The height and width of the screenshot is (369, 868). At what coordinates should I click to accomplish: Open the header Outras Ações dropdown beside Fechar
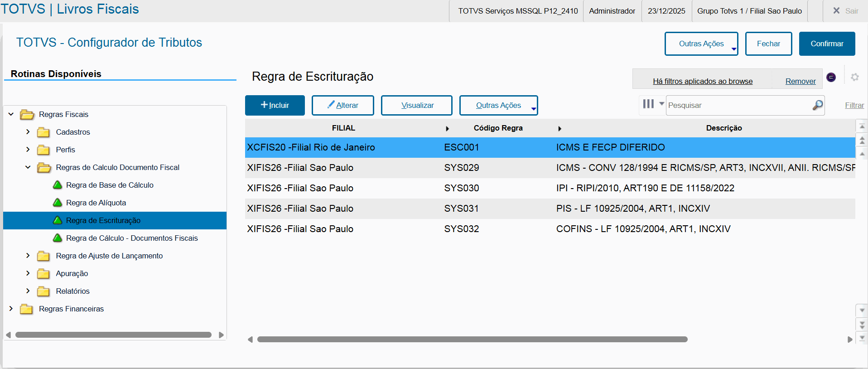(x=701, y=44)
